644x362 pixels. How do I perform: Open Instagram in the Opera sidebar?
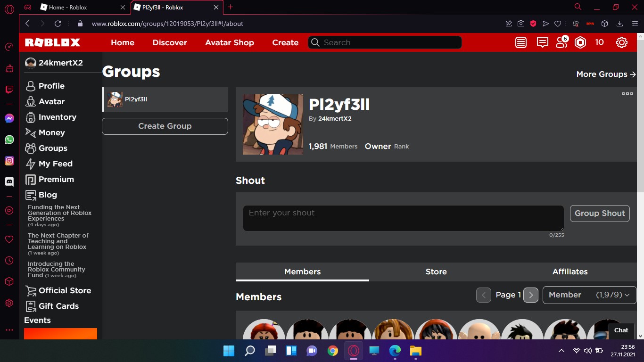pyautogui.click(x=9, y=161)
